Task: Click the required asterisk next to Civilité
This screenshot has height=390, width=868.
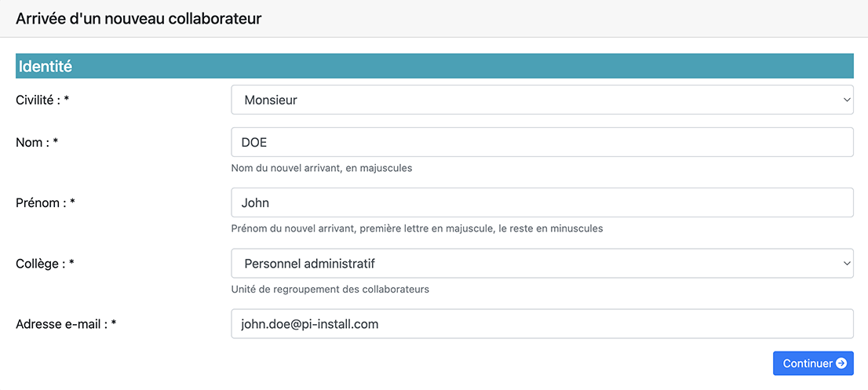Action: pyautogui.click(x=67, y=101)
